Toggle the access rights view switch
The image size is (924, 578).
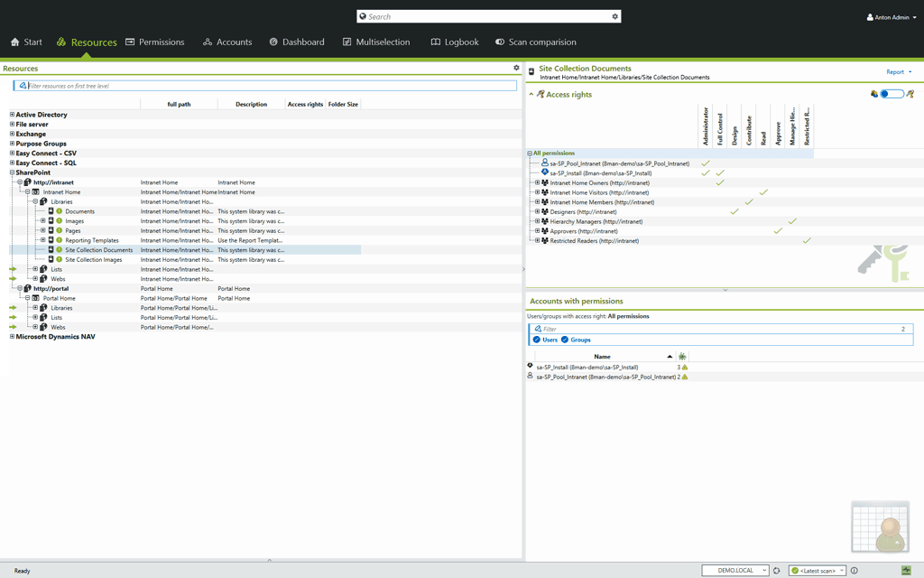pyautogui.click(x=892, y=94)
